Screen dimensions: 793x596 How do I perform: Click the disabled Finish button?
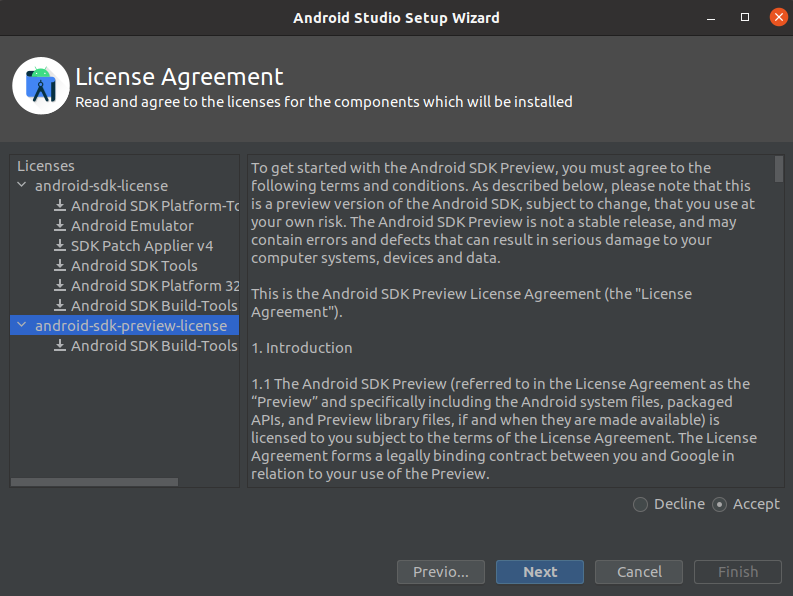(x=738, y=572)
